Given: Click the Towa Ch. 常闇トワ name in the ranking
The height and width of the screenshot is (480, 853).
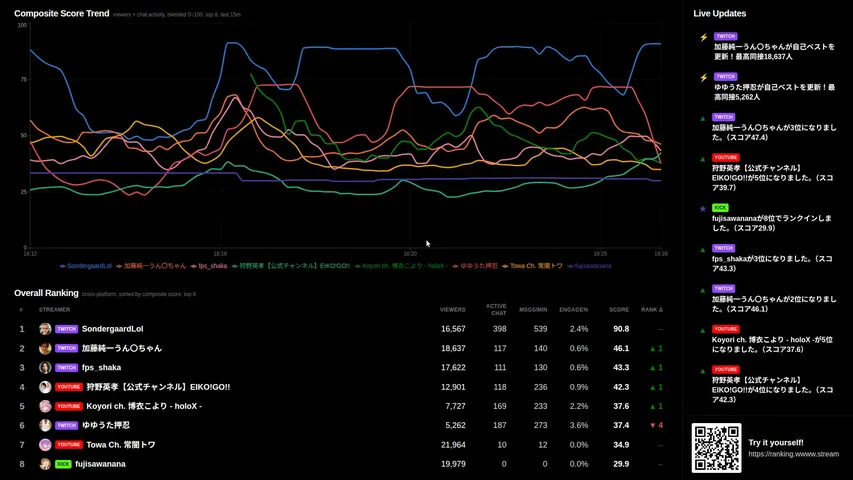Looking at the screenshot, I should pos(121,445).
